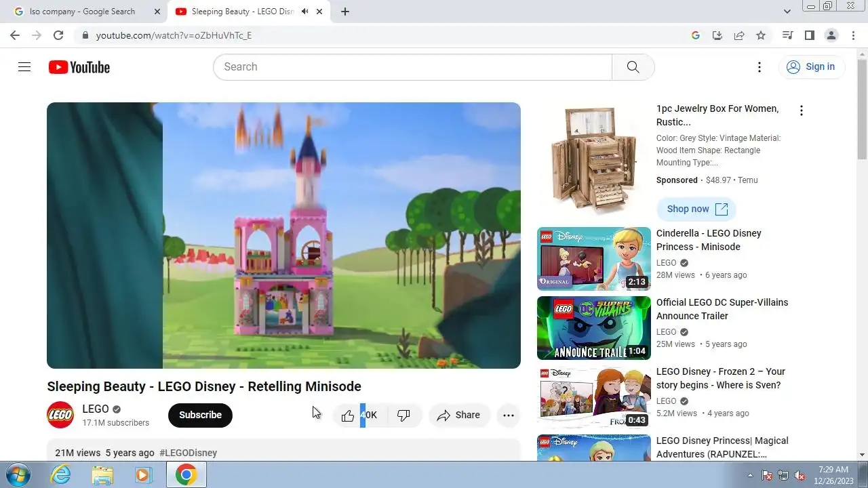
Task: Close the Iso company tab
Action: point(157,12)
